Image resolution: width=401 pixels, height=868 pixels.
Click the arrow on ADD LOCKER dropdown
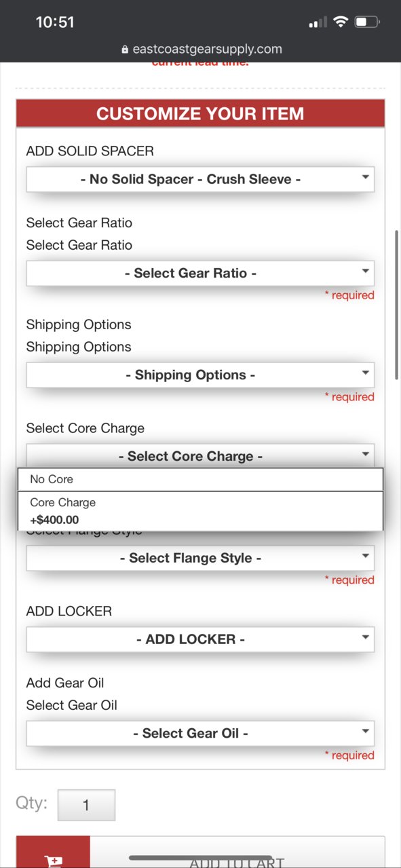[365, 638]
